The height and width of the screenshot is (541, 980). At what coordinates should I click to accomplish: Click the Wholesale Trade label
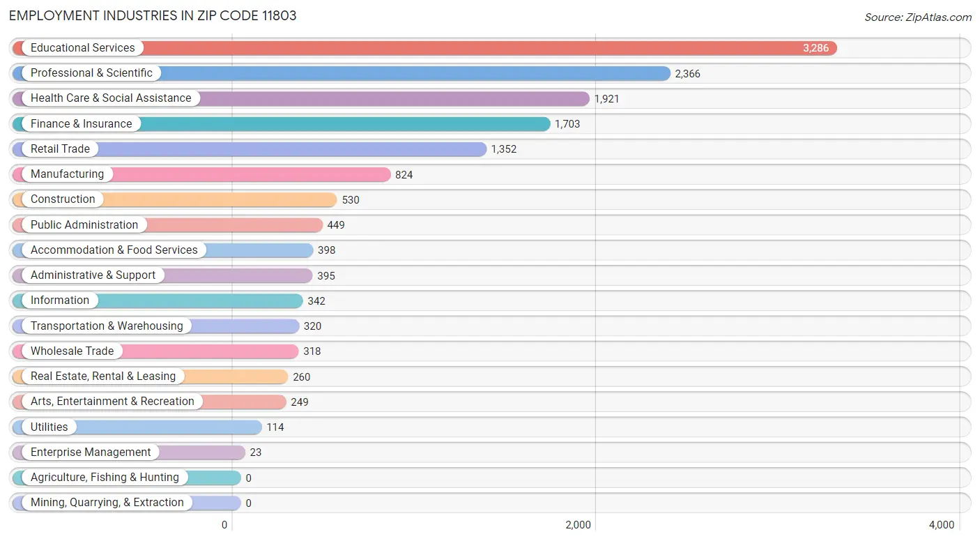[72, 351]
